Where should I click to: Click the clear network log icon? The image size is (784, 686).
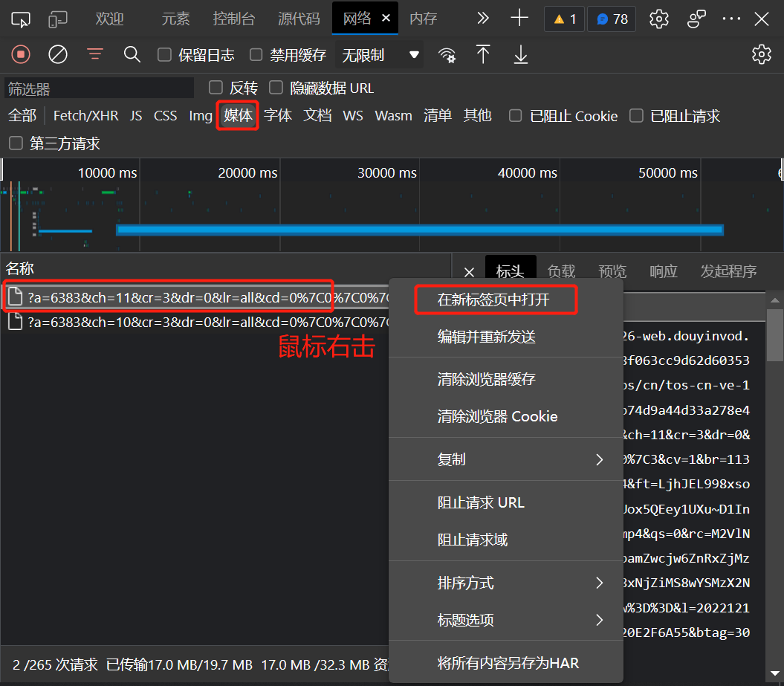pyautogui.click(x=58, y=54)
